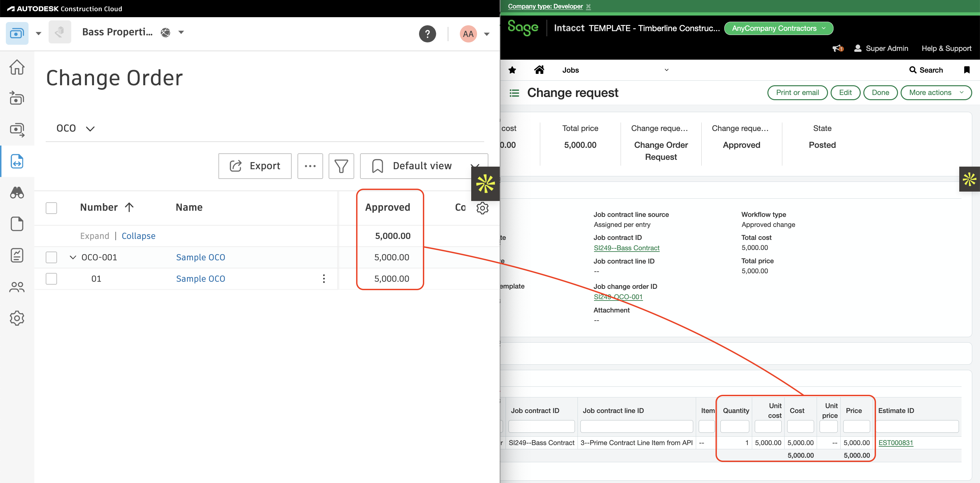Open Settings gear in Autodesk sidebar
Screen dimensions: 980x483
coord(17,318)
